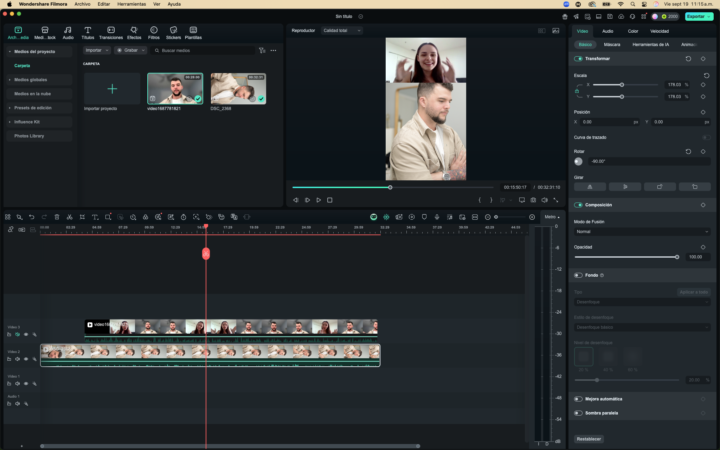The image size is (720, 450).
Task: Click flip horizontal button under Girar
Action: point(590,187)
